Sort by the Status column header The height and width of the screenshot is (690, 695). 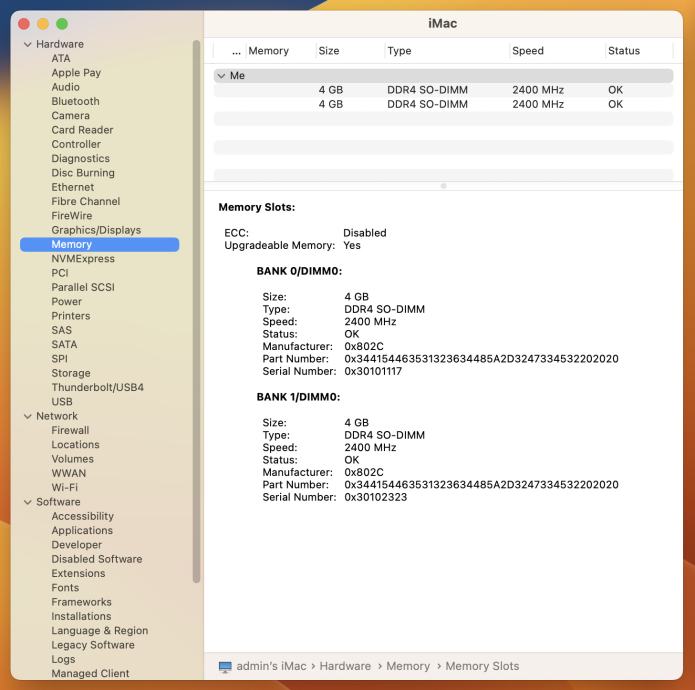624,51
